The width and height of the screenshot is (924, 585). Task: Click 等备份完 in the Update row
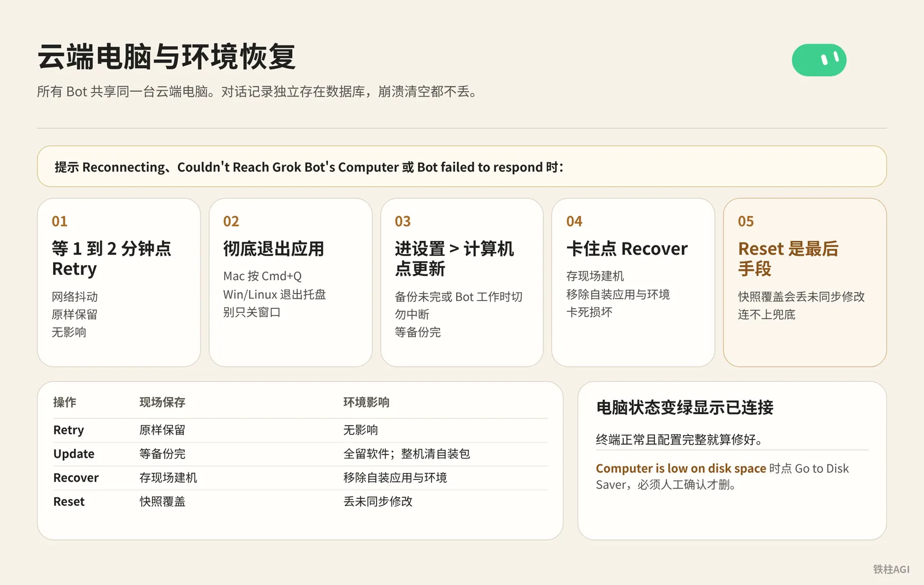point(162,454)
